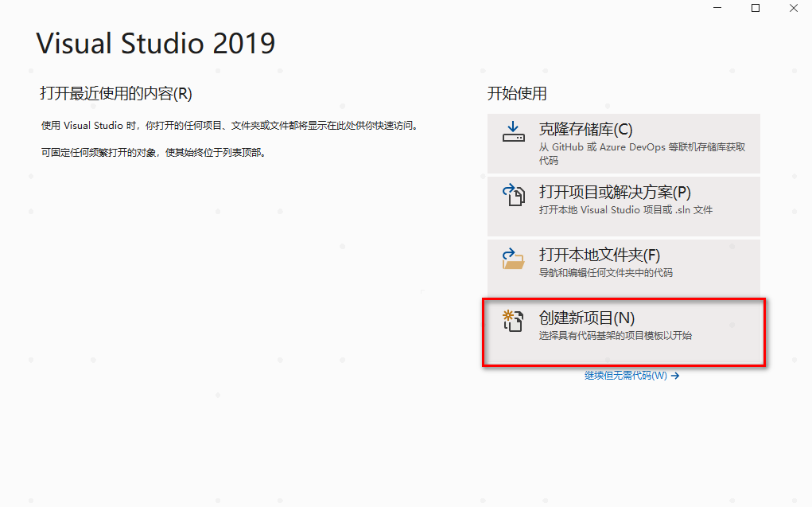Click the sentence starting 使用 Visual Studio 时
812x507 pixels.
click(230, 126)
